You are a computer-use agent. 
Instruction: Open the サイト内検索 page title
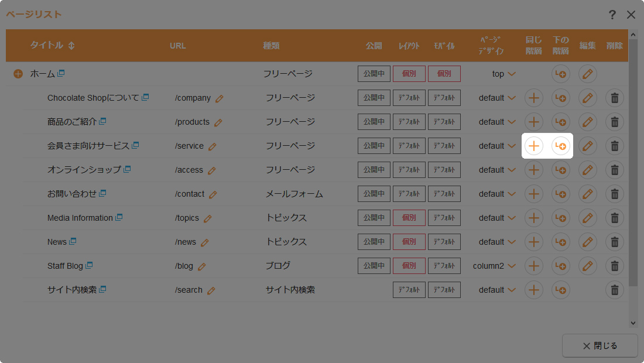click(72, 290)
